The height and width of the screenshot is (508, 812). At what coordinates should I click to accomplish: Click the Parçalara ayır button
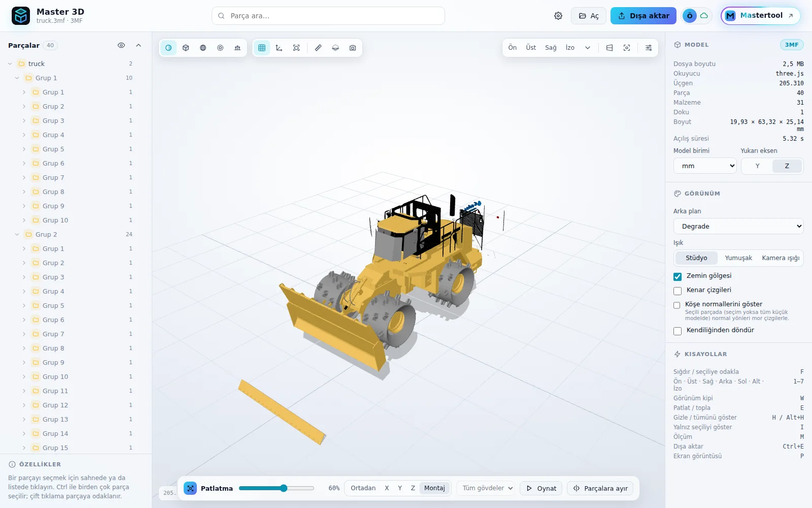(600, 488)
